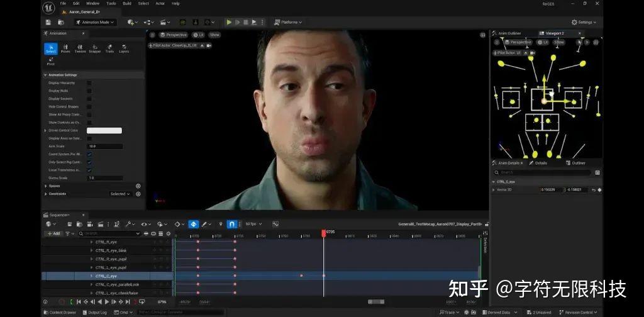The width and height of the screenshot is (644, 317).
Task: Enable Show All Proxy Controls checkbox
Action: coord(89,114)
